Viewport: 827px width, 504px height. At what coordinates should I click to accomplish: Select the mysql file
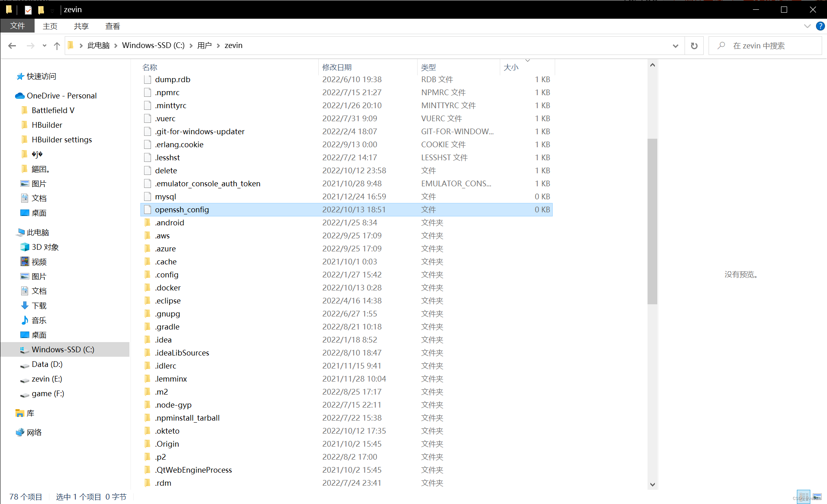346,196
